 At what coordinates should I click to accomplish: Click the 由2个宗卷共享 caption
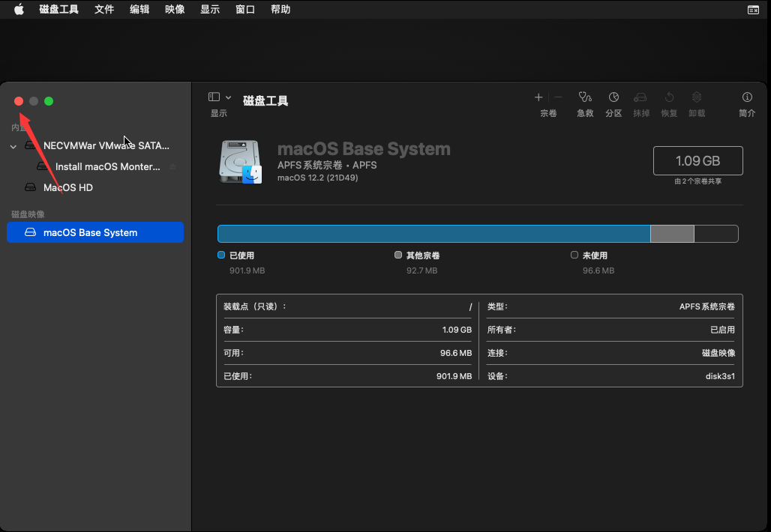click(x=697, y=181)
